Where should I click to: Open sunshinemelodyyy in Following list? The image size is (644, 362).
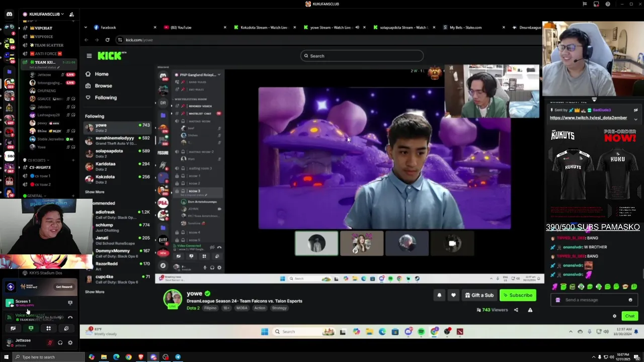pyautogui.click(x=118, y=140)
